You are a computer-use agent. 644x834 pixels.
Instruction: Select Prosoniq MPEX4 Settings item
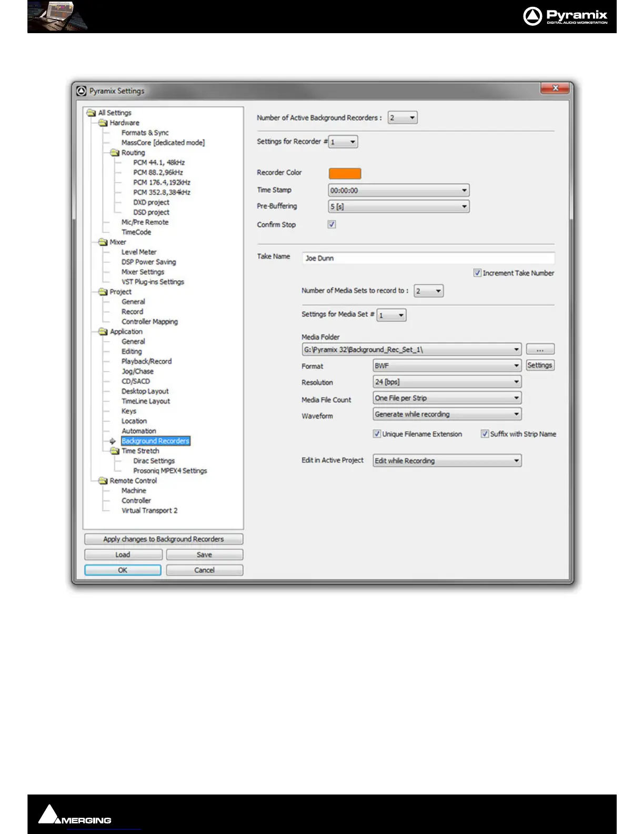(170, 471)
